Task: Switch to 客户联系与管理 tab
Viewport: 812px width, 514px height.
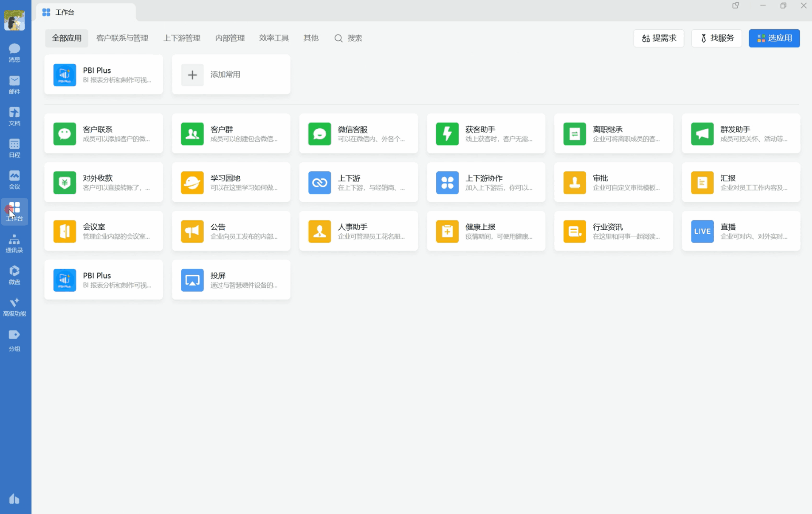Action: 122,38
